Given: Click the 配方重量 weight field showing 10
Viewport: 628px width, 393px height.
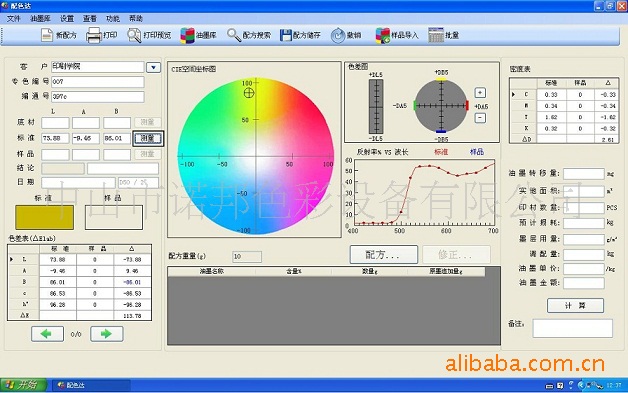Looking at the screenshot, I should coord(247,256).
